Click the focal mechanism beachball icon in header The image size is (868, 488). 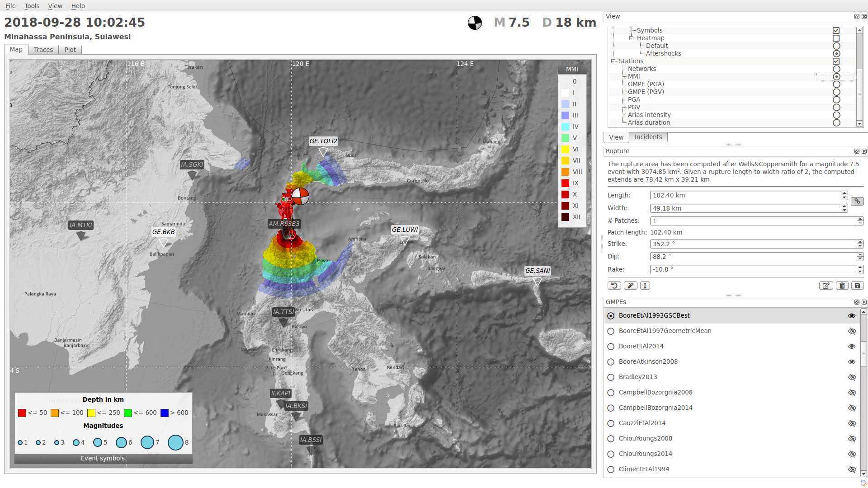[475, 23]
